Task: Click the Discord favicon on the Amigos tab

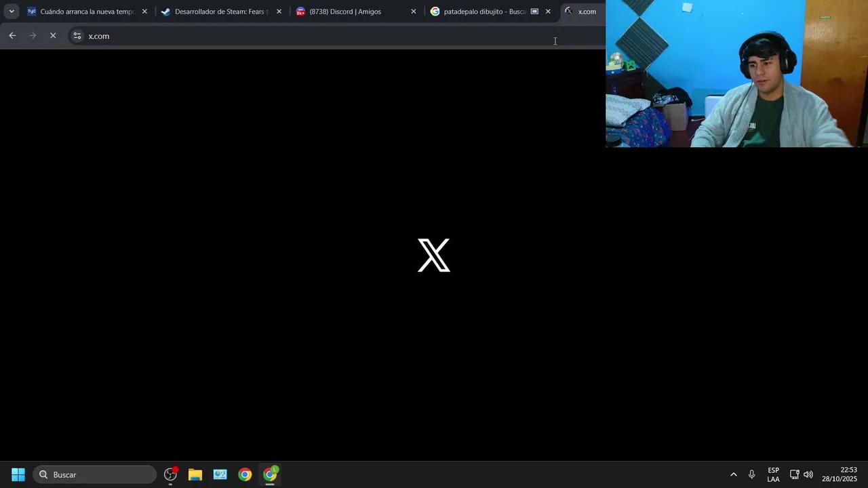Action: [x=300, y=12]
